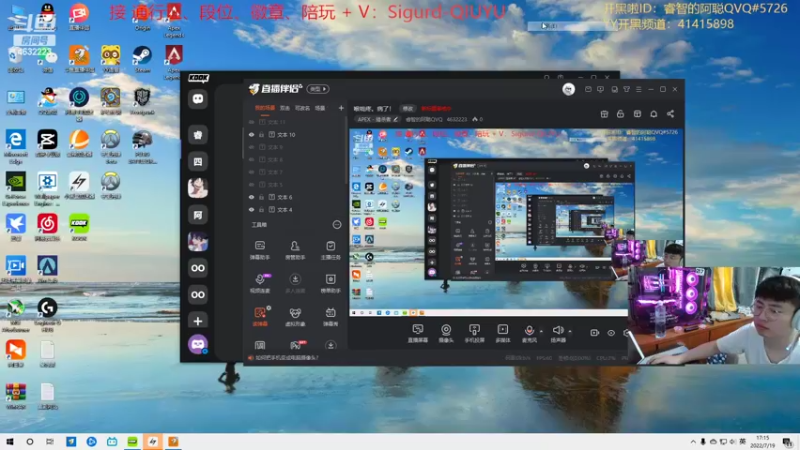Viewport: 800px width, 450px height.
Task: Toggle the preview eye icon in bottom bar
Action: point(611,333)
